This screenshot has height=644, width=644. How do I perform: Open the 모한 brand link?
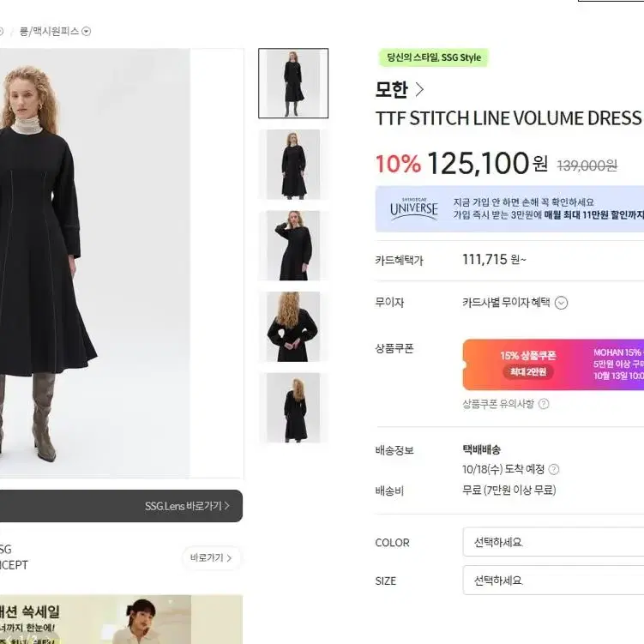tap(391, 89)
